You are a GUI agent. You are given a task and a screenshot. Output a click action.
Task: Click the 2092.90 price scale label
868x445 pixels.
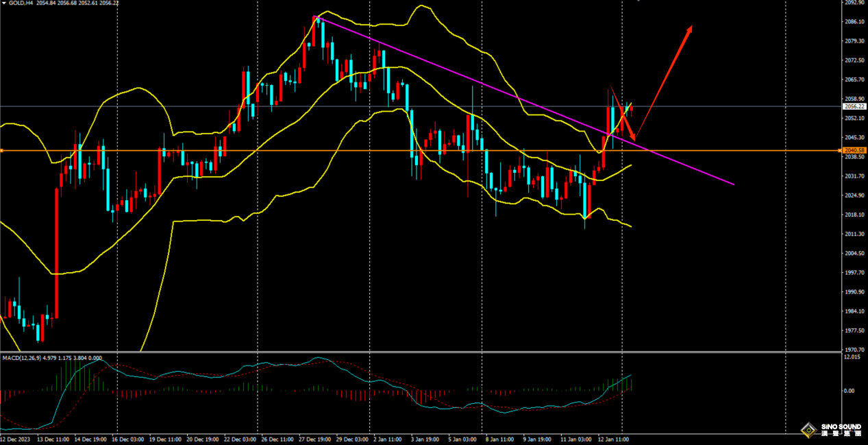coord(854,3)
